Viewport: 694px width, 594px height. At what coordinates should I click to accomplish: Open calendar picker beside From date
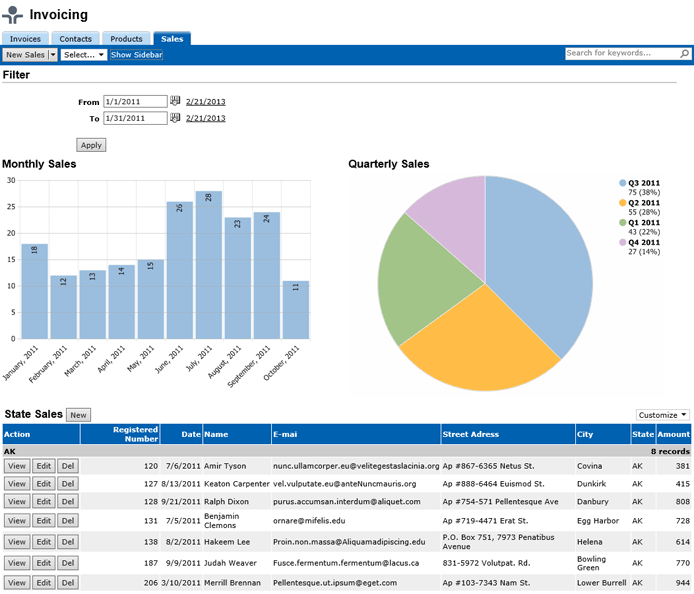coord(175,101)
